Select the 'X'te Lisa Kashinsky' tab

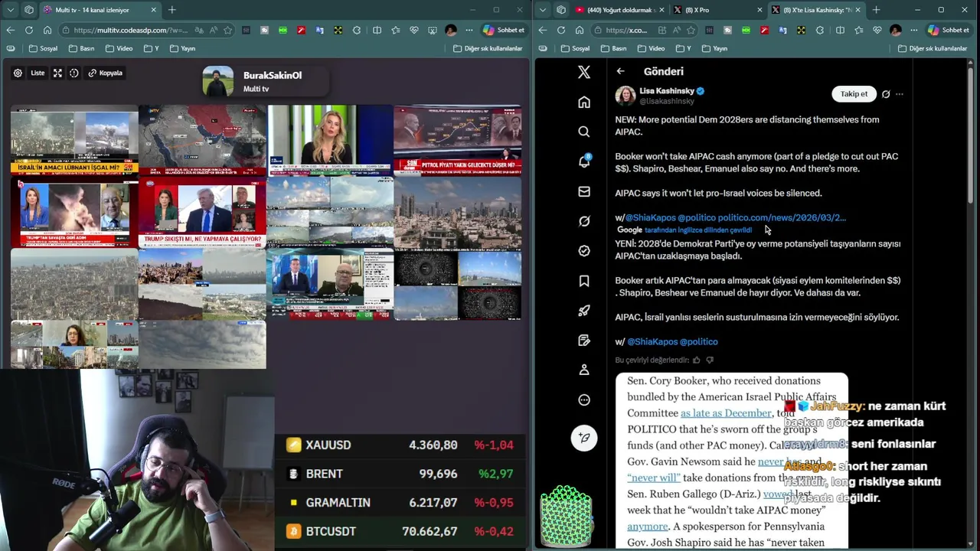tap(815, 10)
